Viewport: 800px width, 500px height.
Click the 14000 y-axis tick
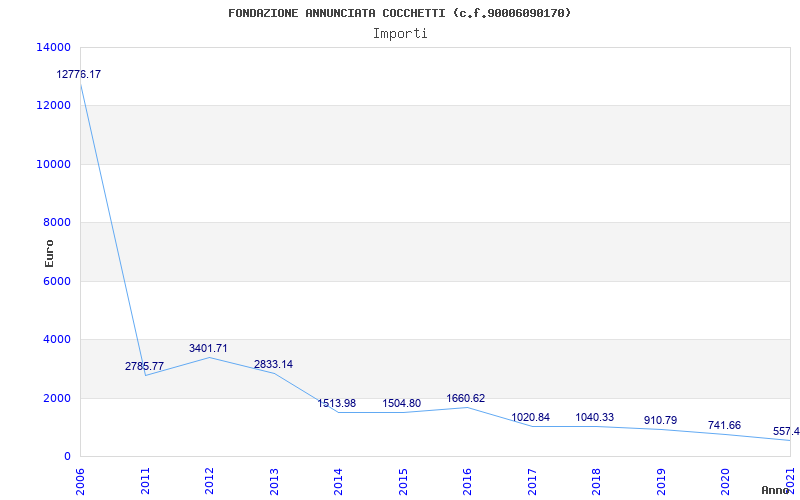[x=53, y=47]
